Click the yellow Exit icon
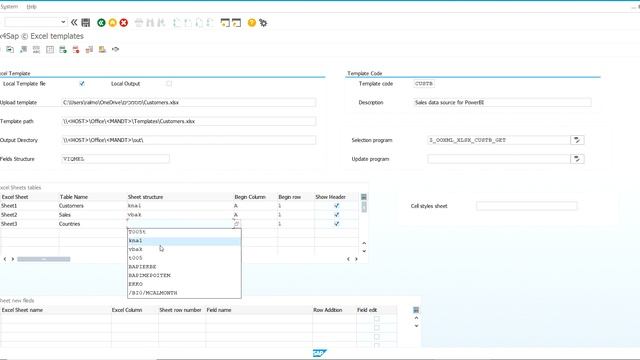Viewport: 640px width, 360px height. coord(112,23)
